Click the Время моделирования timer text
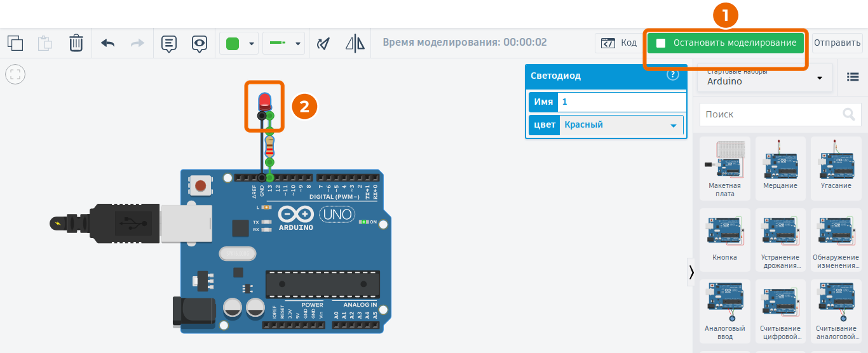This screenshot has width=868, height=353. click(465, 43)
